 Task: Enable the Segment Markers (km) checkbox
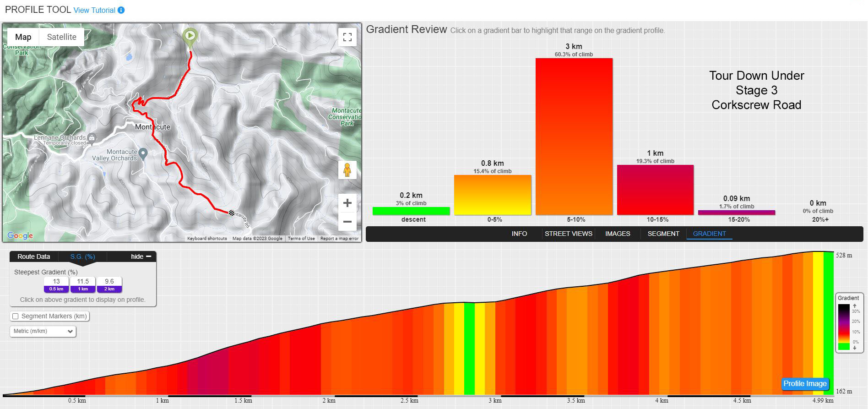16,316
